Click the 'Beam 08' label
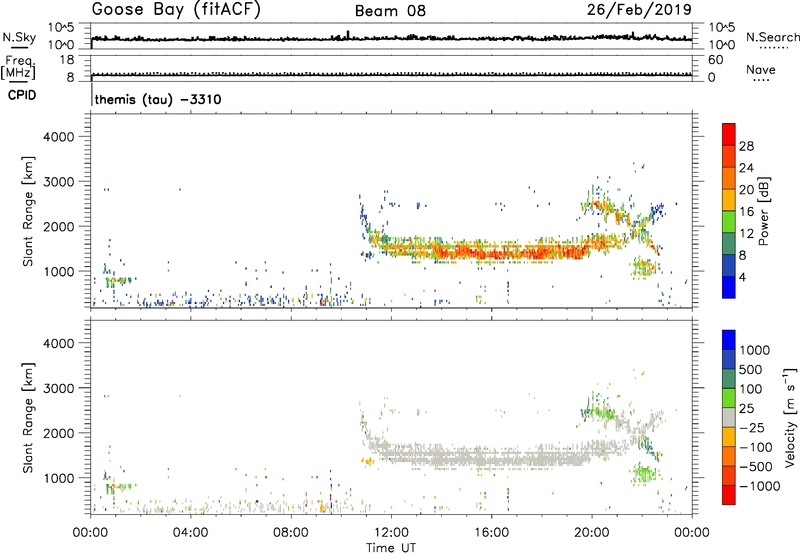 (390, 11)
